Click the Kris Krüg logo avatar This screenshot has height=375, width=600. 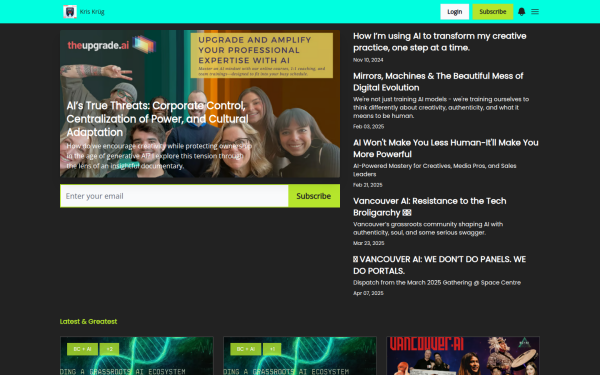click(70, 12)
